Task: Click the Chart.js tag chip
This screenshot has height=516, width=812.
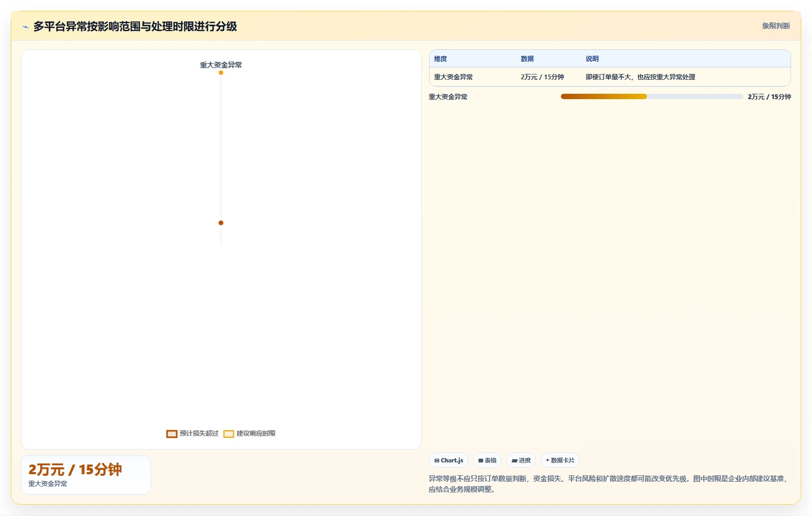Action: click(x=449, y=460)
